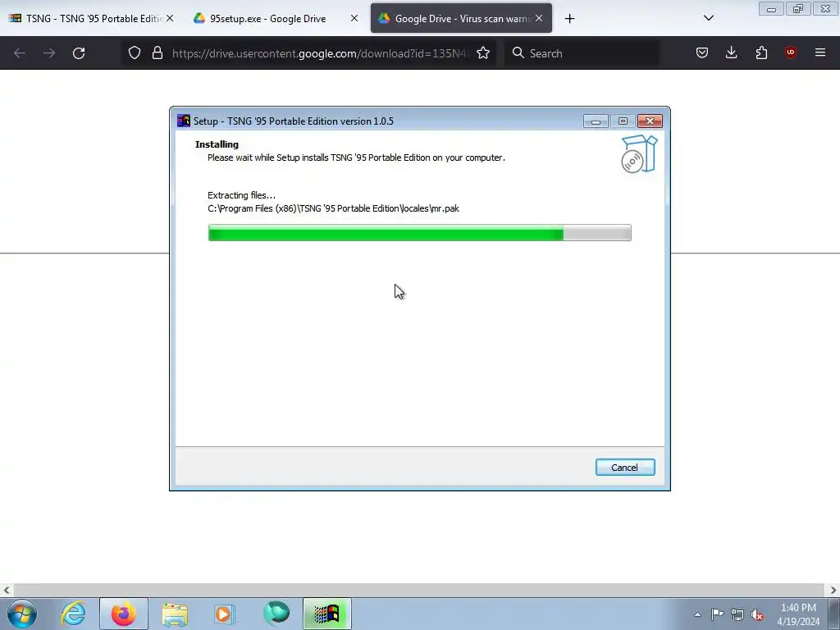Image resolution: width=840 pixels, height=630 pixels.
Task: Select Firefox in the taskbar
Action: point(124,614)
